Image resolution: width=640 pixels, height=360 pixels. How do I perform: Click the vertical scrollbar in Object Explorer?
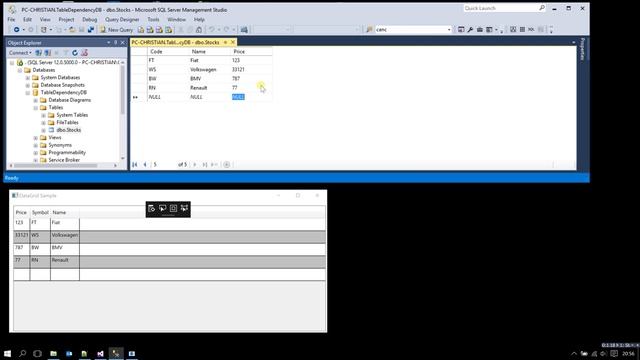122,90
